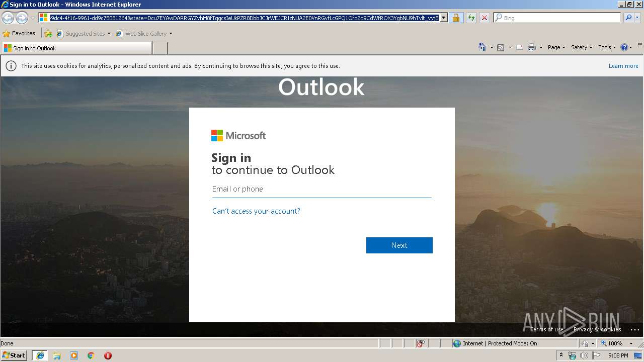644x362 pixels.
Task: Expand the Home button dropdown arrow
Action: (x=492, y=48)
